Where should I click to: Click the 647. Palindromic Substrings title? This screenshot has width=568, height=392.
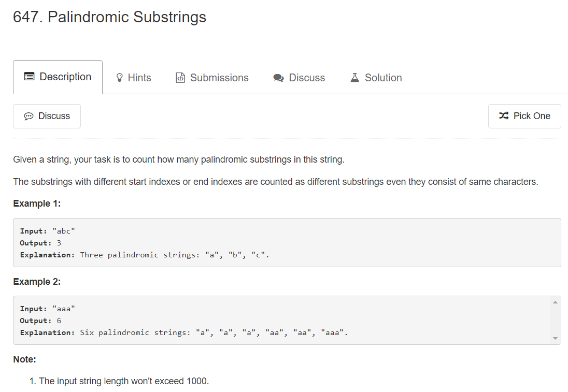pyautogui.click(x=109, y=17)
